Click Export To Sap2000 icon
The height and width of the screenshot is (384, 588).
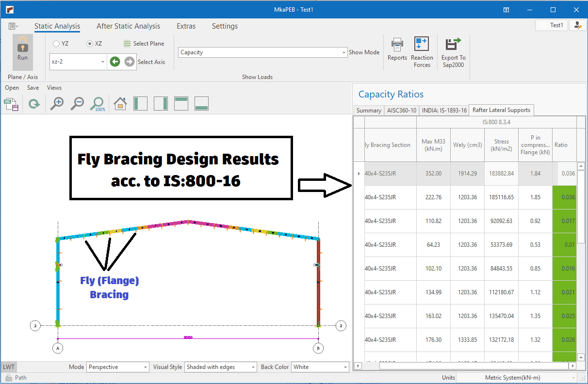[x=453, y=45]
